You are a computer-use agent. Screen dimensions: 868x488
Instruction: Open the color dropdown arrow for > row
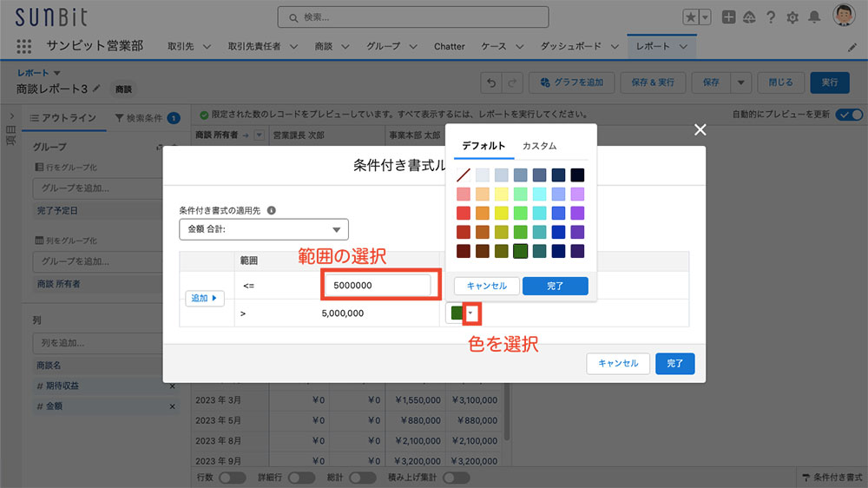pyautogui.click(x=470, y=313)
